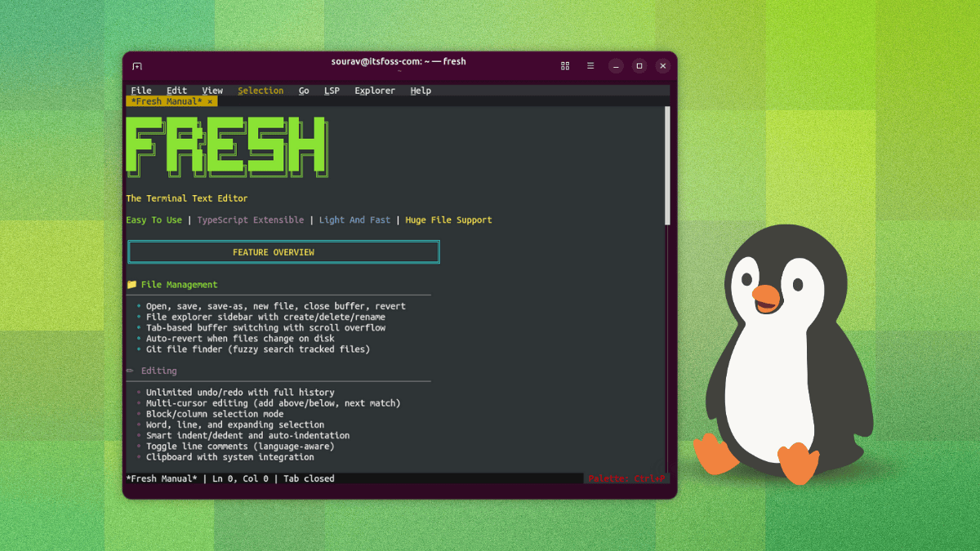Click the FEATURE OVERVIEW button

point(283,251)
